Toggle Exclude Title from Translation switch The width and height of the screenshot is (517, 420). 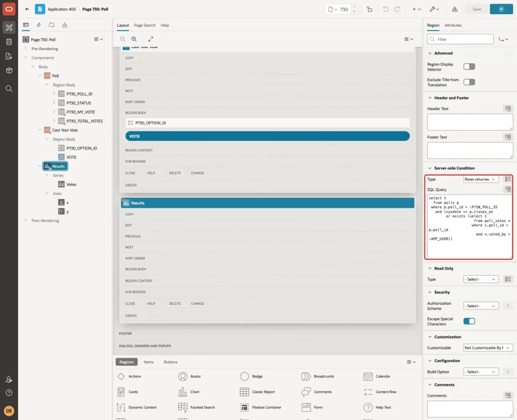[x=469, y=82]
